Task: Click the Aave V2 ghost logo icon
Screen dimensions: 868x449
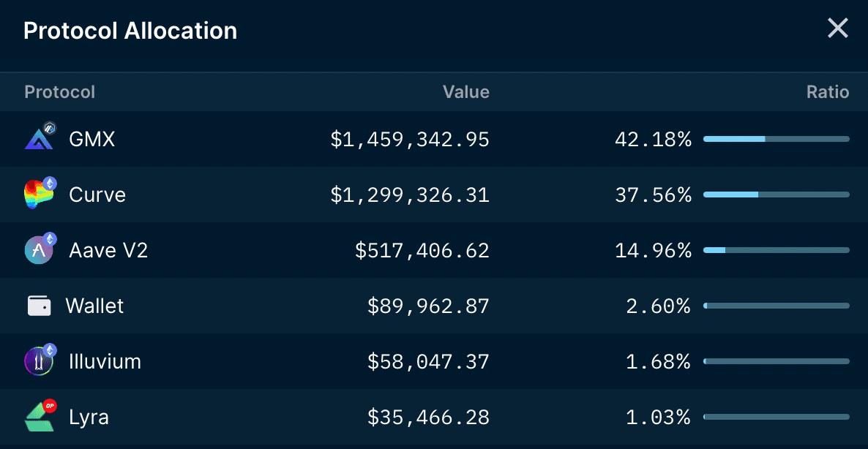Action: (40, 250)
